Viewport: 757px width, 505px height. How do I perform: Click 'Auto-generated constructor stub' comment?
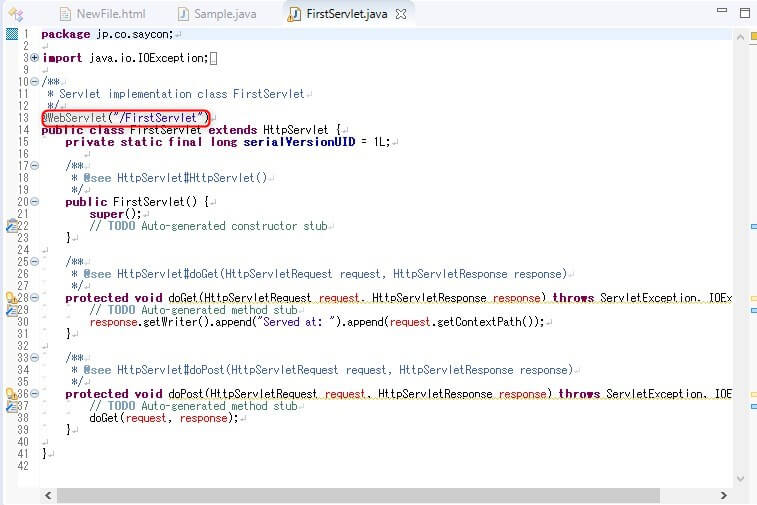point(234,226)
